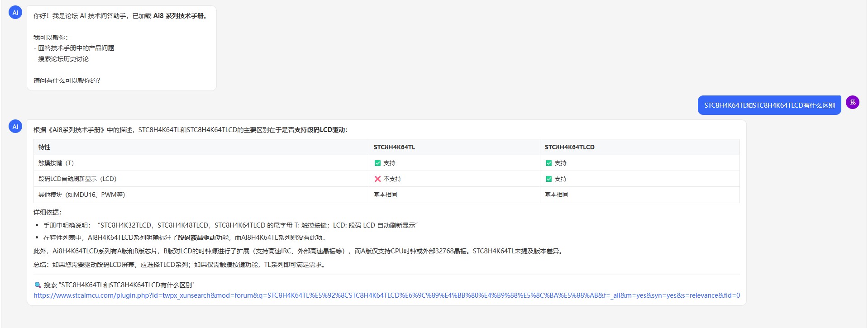Click the blue user question bubble about STC8H4K64TL
This screenshot has height=328, width=868.
point(769,105)
